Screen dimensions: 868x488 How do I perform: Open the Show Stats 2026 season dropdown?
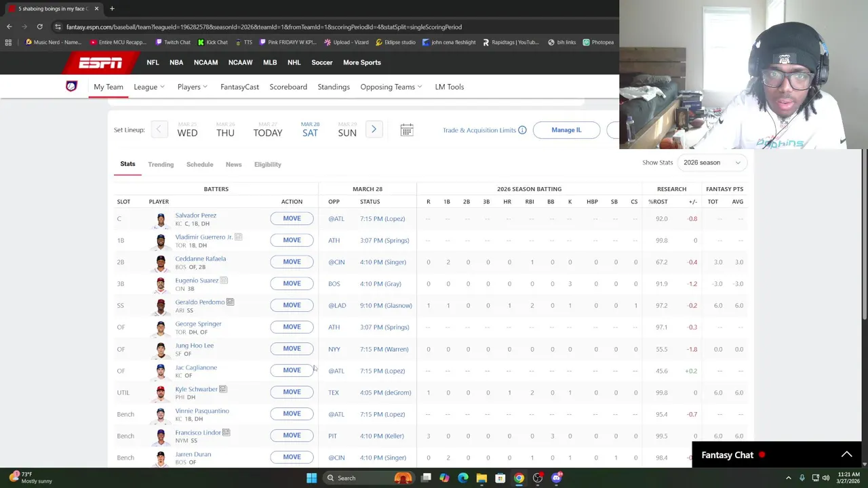click(x=712, y=163)
